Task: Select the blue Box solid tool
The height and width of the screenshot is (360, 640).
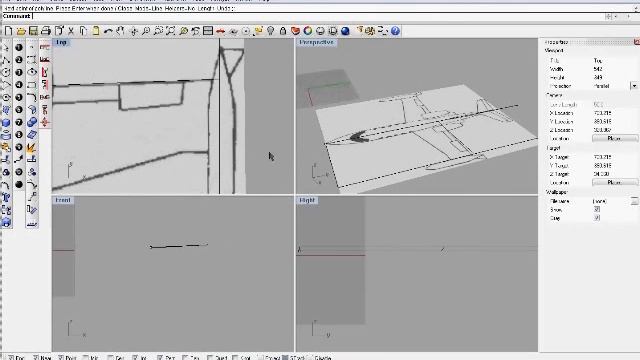Action: [6, 122]
